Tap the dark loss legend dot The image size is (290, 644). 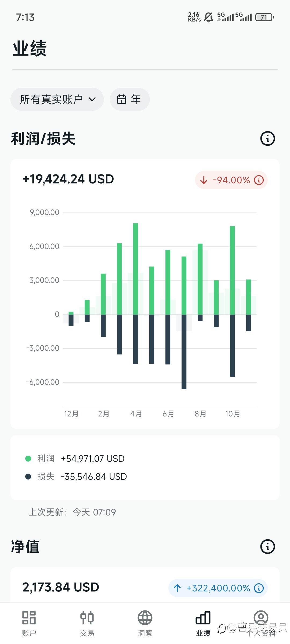(28, 477)
